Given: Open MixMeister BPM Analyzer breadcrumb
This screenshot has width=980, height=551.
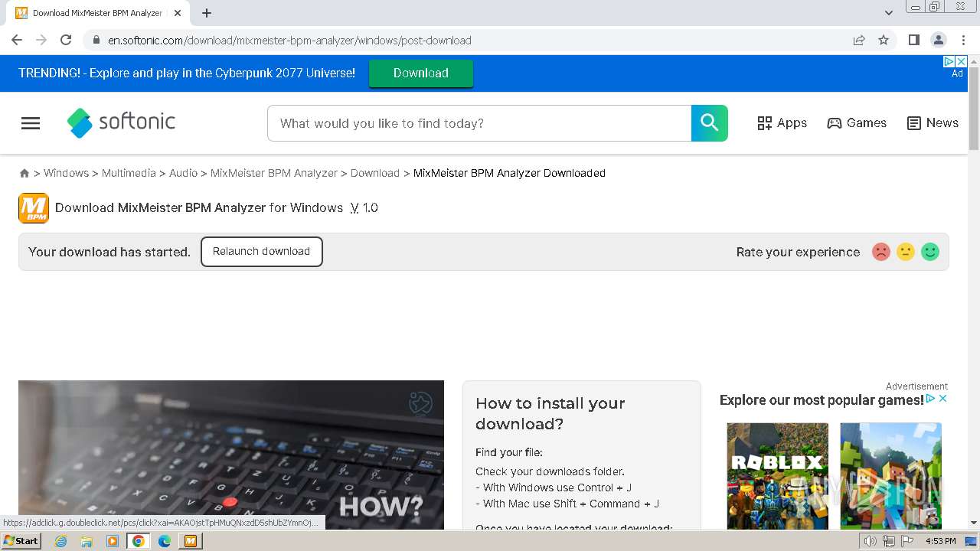Looking at the screenshot, I should pos(274,173).
